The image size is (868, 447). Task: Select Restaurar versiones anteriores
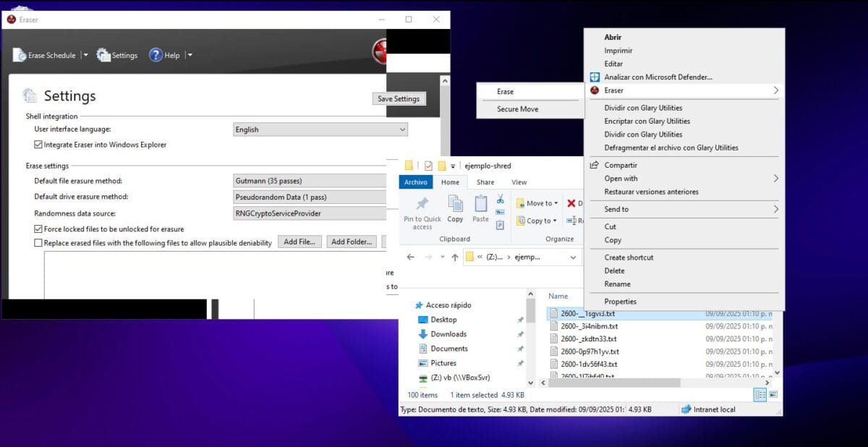point(652,192)
